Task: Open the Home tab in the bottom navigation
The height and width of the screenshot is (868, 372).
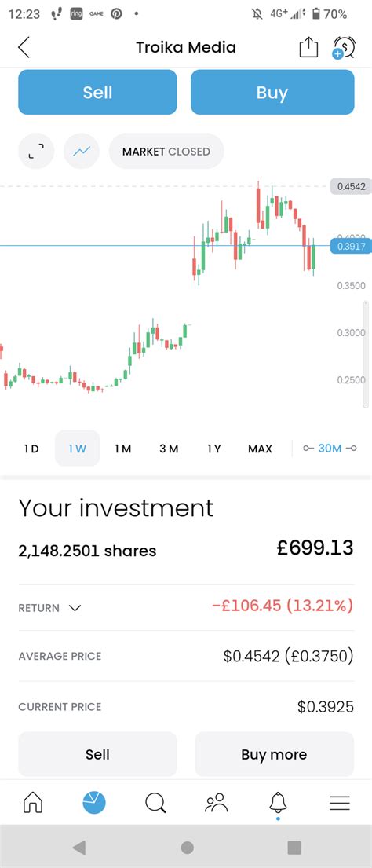Action: coord(33,801)
